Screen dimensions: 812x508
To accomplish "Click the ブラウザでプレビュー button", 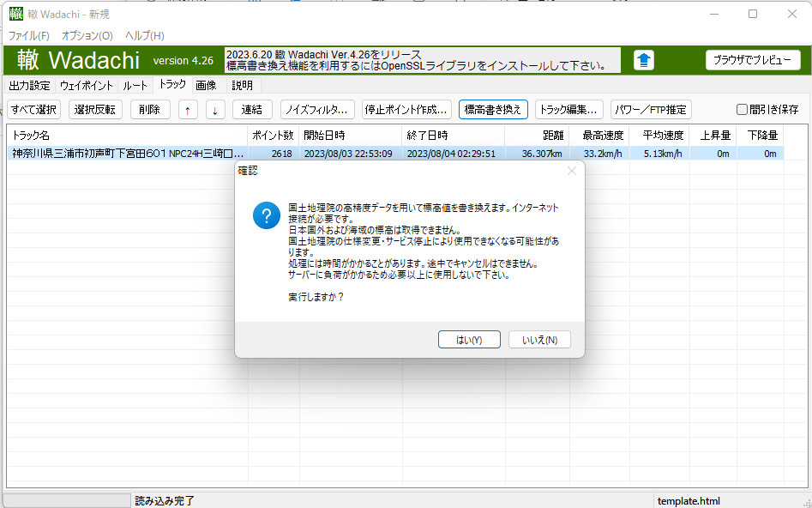I will (753, 60).
